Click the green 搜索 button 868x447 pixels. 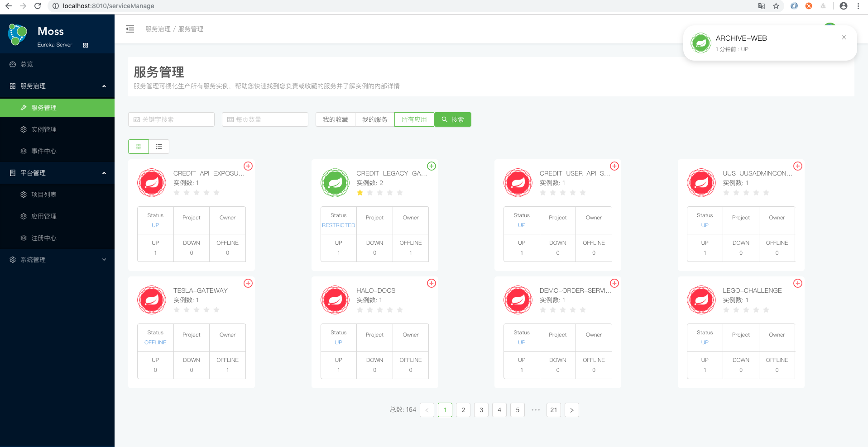tap(453, 119)
